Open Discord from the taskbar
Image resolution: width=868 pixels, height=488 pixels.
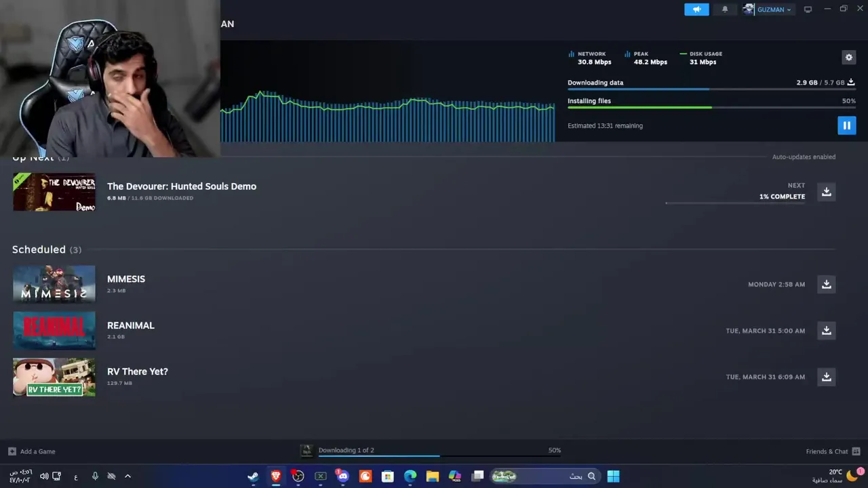tap(342, 476)
